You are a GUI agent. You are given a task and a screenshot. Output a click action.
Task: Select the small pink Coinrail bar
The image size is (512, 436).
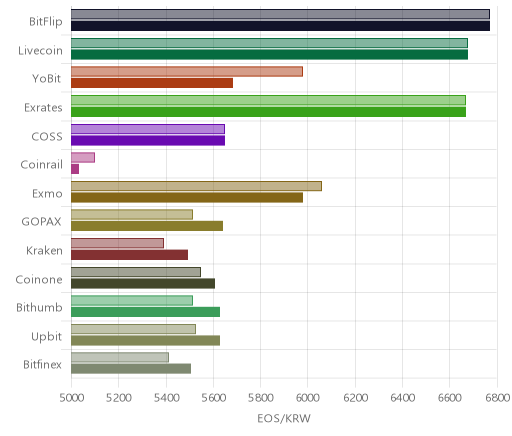(75, 169)
